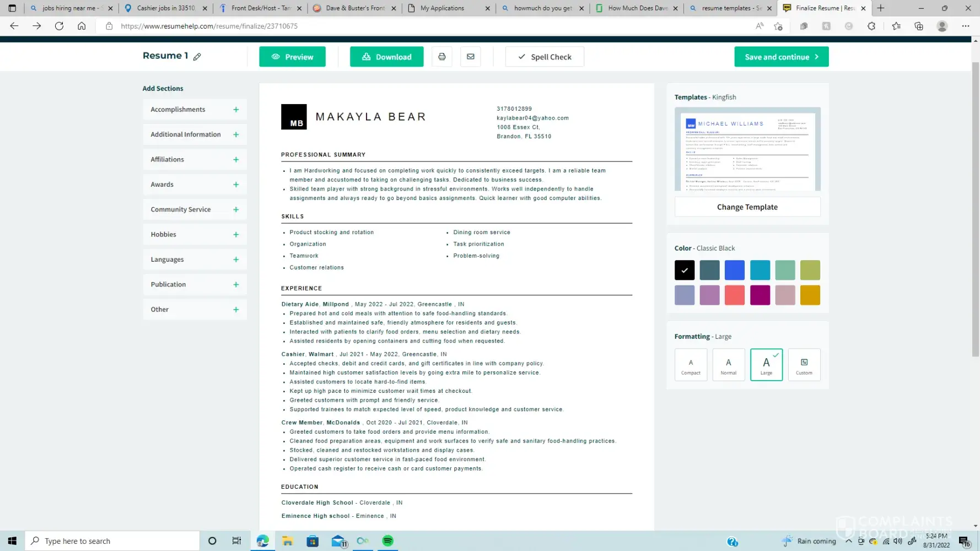Click the Professional Summary heading in resume

323,155
